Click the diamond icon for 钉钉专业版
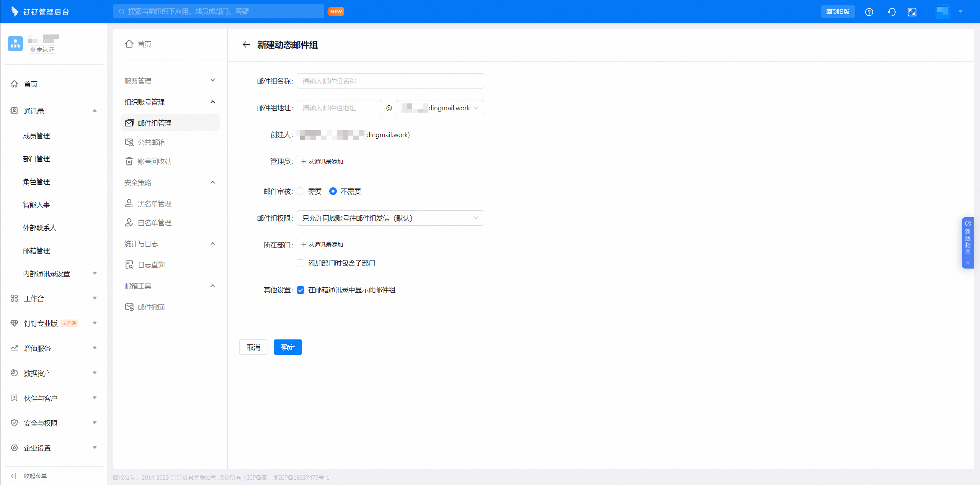The height and width of the screenshot is (485, 980). tap(14, 323)
